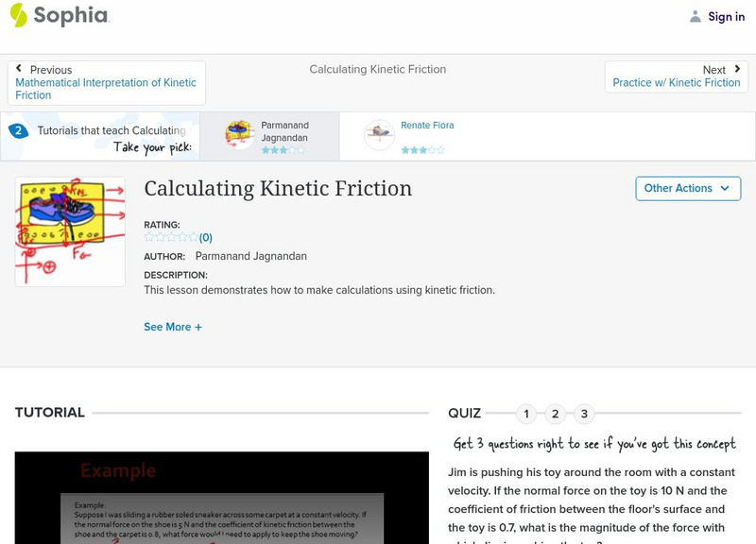Rate the lesson using the star rating
Image resolution: width=756 pixels, height=544 pixels.
click(x=168, y=237)
